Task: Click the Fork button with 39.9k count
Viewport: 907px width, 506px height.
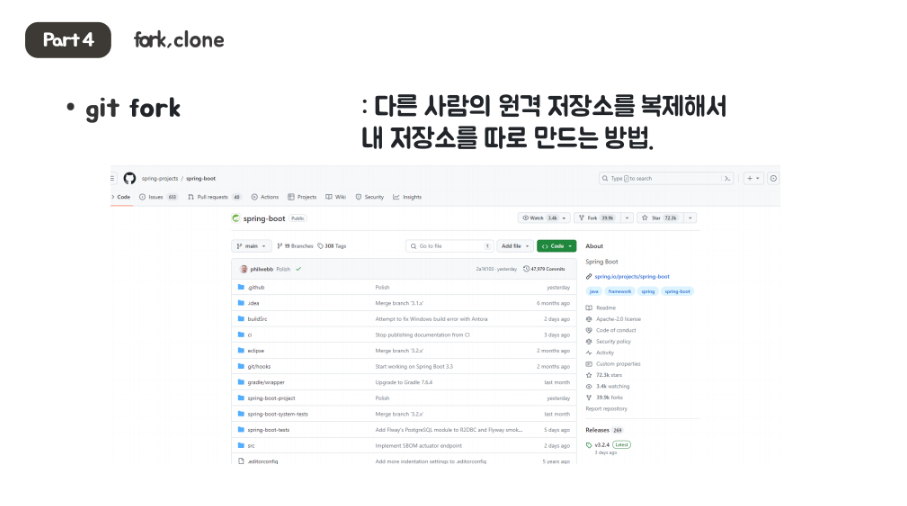Action: [x=597, y=218]
